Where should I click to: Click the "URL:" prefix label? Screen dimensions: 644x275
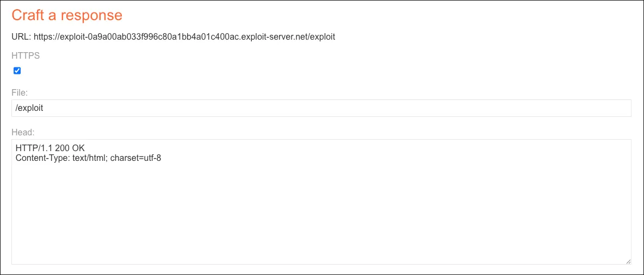[21, 37]
